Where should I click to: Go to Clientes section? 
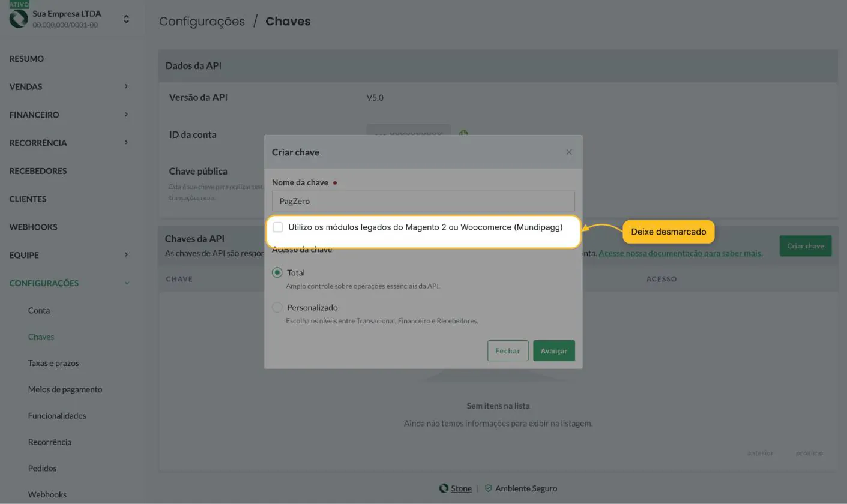point(28,199)
